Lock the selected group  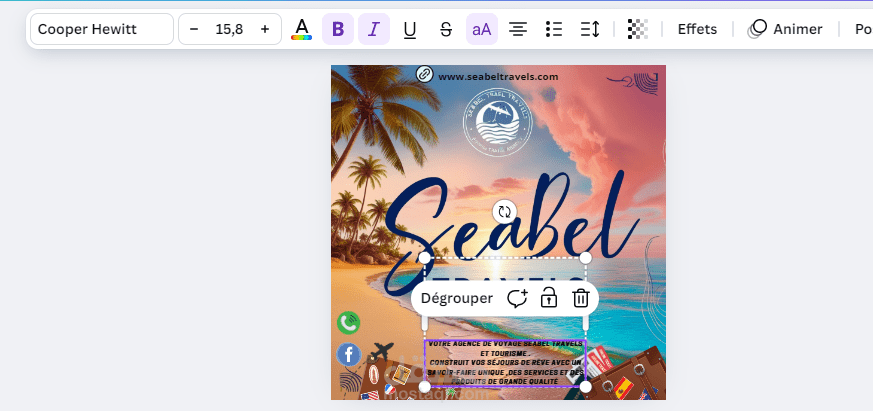(549, 299)
